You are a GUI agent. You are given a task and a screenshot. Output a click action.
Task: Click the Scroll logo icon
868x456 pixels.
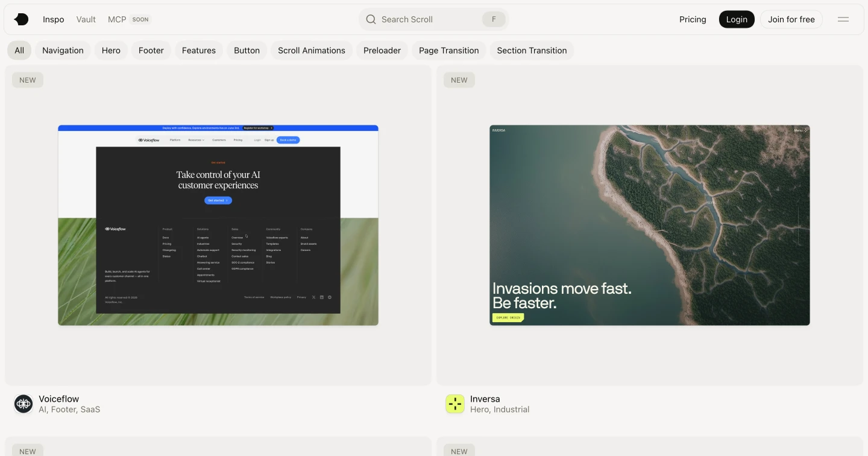(x=21, y=19)
